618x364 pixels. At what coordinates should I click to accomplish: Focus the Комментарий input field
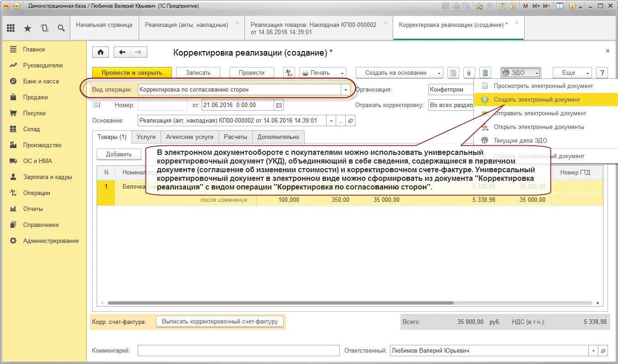coord(239,351)
